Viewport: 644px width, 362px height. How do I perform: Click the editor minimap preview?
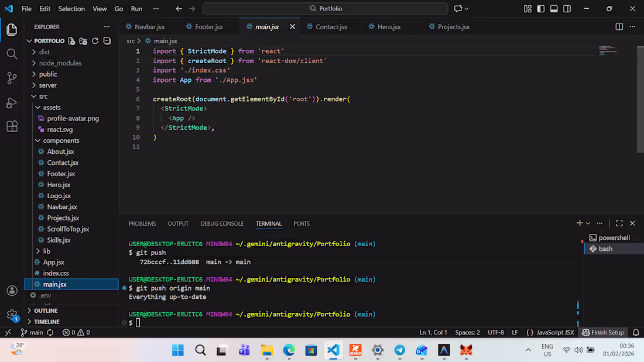pyautogui.click(x=607, y=50)
